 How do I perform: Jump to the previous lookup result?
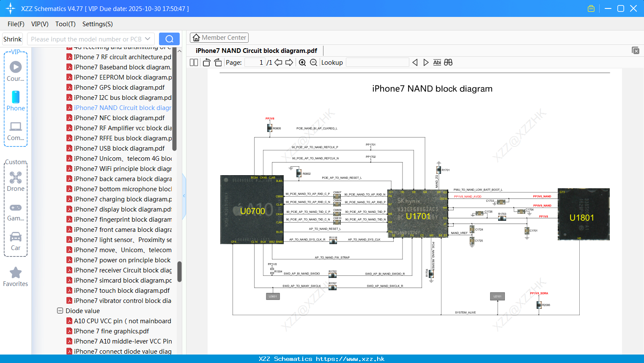[415, 62]
